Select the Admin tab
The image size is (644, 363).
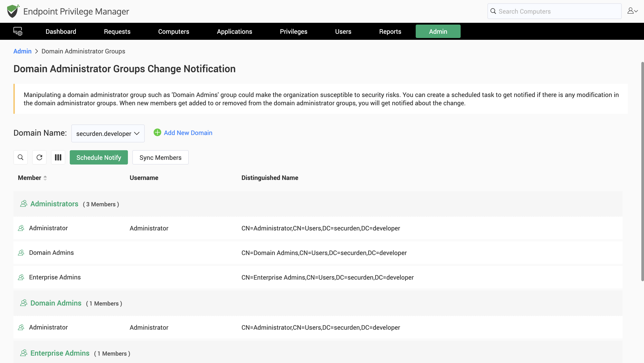(x=438, y=31)
